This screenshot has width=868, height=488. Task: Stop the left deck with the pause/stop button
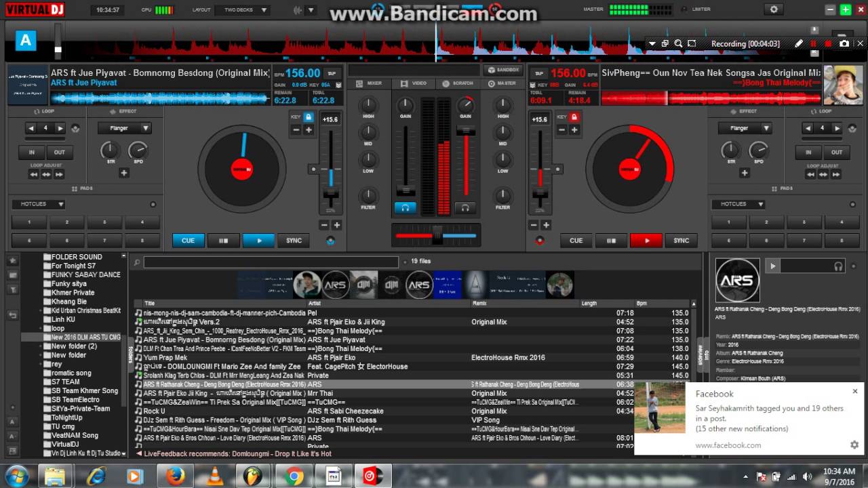(x=223, y=240)
